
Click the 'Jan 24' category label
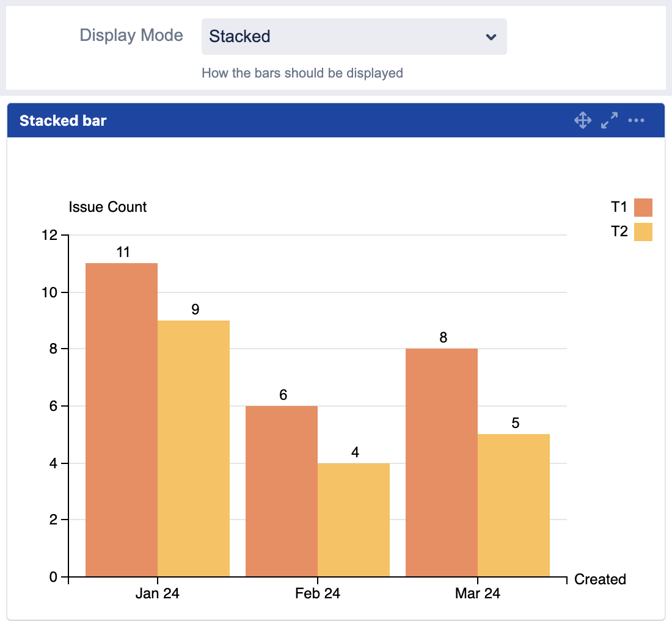157,593
